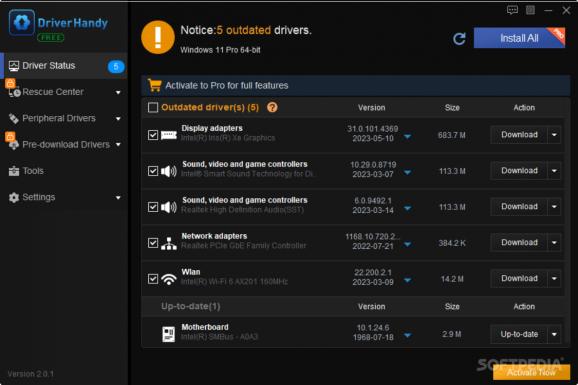Click the Tools toolbox icon
Screen dimensions: 578x385
[x=14, y=171]
